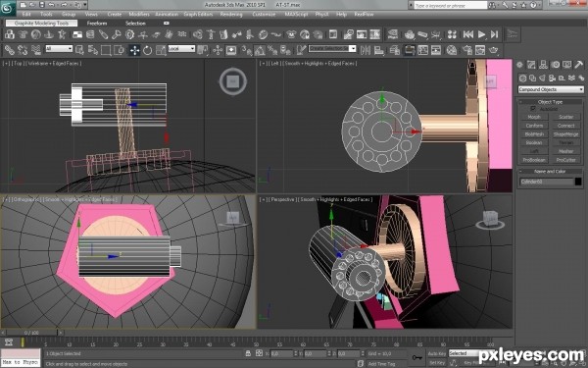Click the Scatter button

pyautogui.click(x=565, y=117)
